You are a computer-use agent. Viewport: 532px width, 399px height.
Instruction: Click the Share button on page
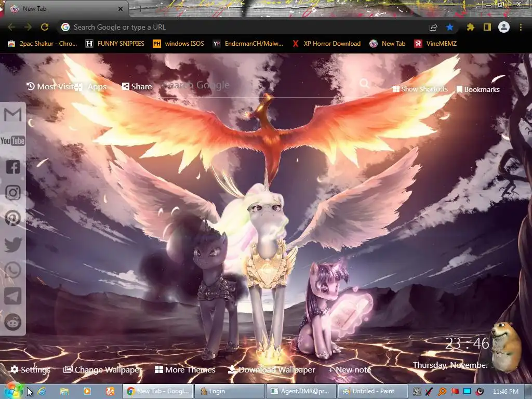(x=137, y=87)
